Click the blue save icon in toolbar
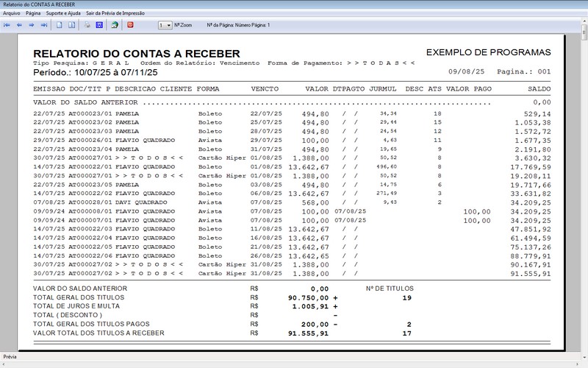 tap(99, 25)
